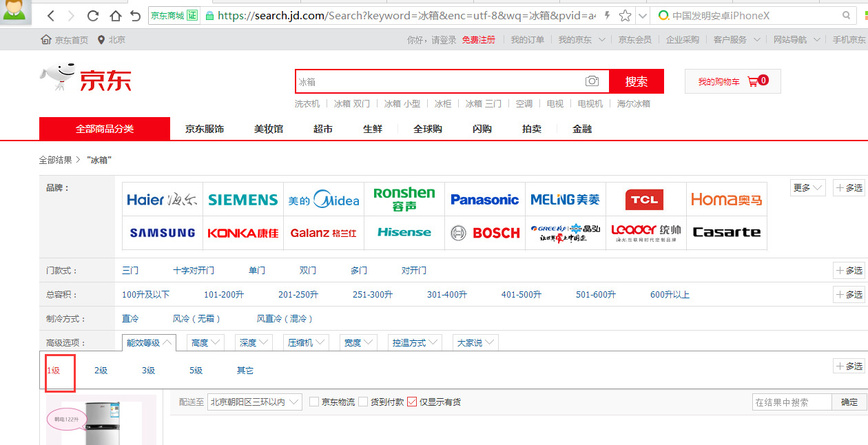Click the camera image-search icon

click(x=592, y=81)
